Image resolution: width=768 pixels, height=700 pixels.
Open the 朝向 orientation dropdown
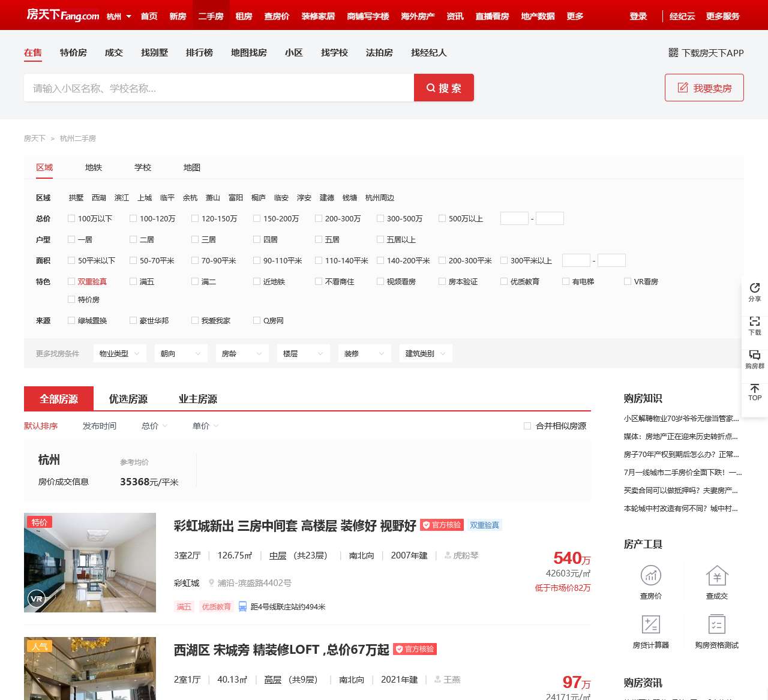coord(181,354)
